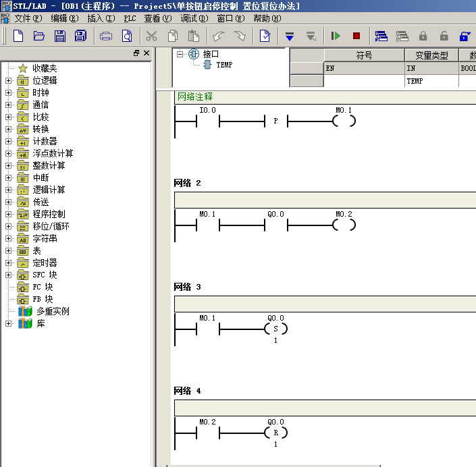Screen dimensions: 476x467
Task: Click the gray download-all arrow icon
Action: pos(311,36)
